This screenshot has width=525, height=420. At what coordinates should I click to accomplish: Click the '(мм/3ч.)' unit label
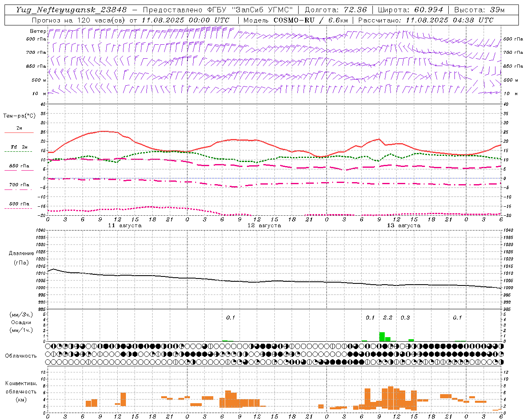(x=21, y=315)
